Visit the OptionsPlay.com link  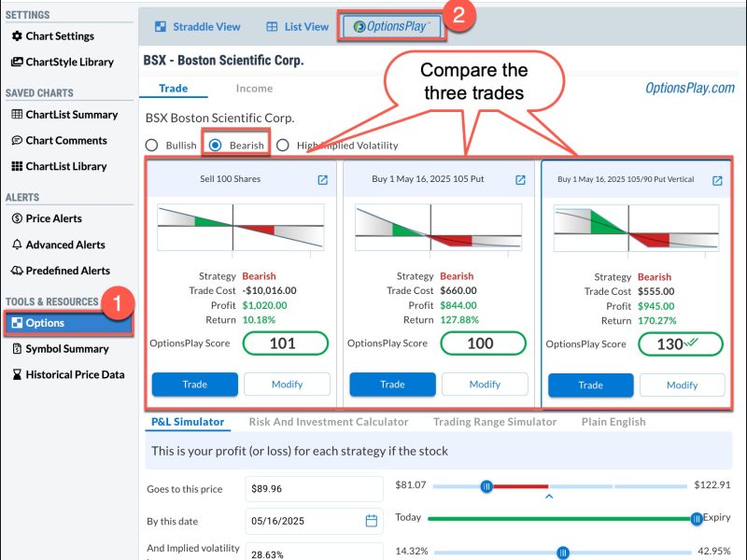pyautogui.click(x=690, y=88)
